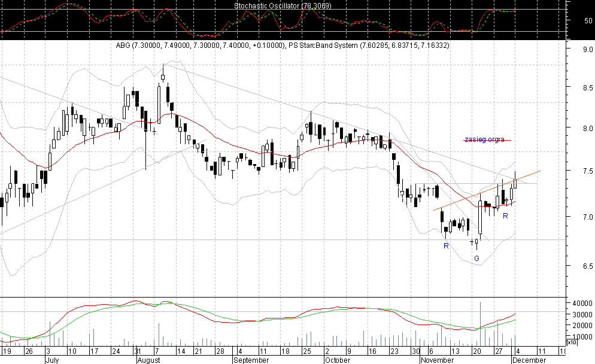Screen dimensions: 595x364
Task: Click date label 28 on time axis
Action: (x=220, y=351)
